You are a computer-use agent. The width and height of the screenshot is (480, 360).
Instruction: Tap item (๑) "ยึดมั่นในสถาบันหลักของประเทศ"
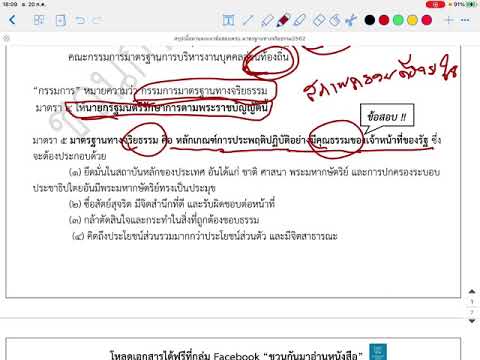point(254,172)
